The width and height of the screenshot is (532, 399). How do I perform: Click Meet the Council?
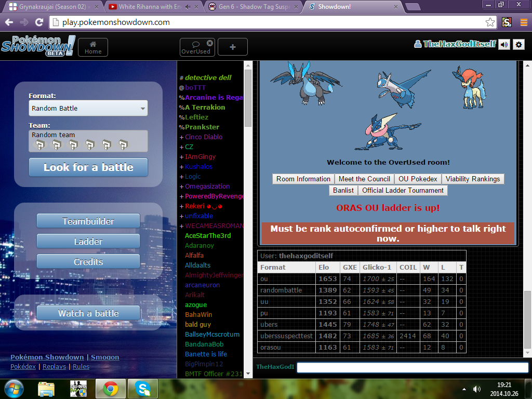click(364, 179)
